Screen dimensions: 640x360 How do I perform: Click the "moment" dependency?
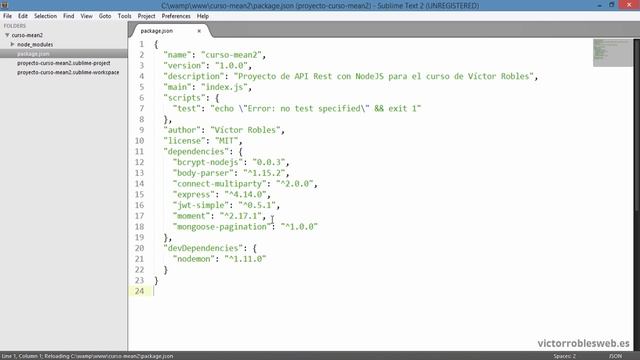191,216
